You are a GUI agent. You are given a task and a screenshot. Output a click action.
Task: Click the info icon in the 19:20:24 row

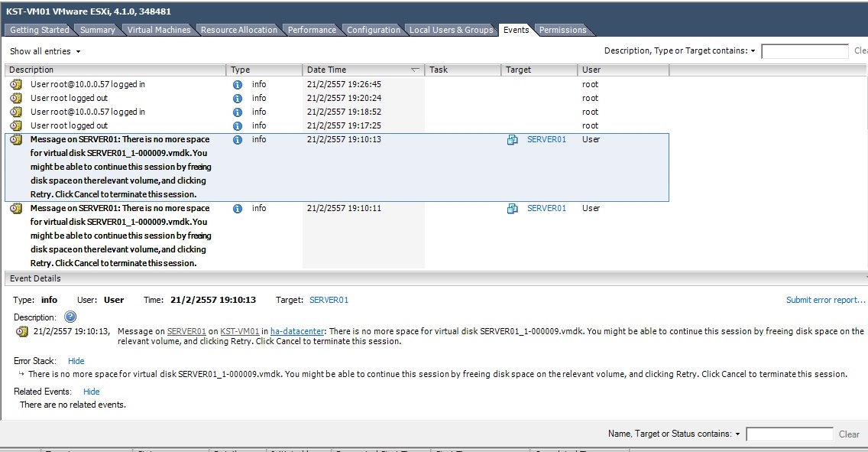point(238,99)
